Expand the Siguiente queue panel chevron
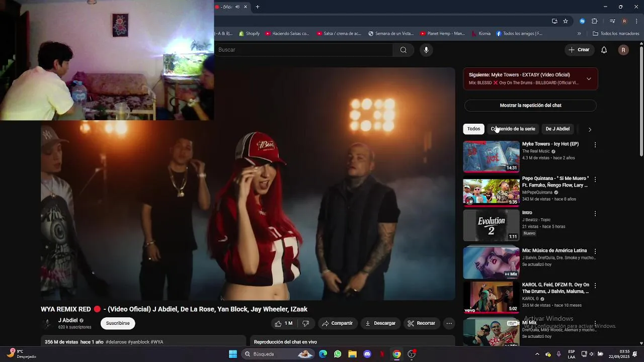The height and width of the screenshot is (362, 644). pos(589,79)
